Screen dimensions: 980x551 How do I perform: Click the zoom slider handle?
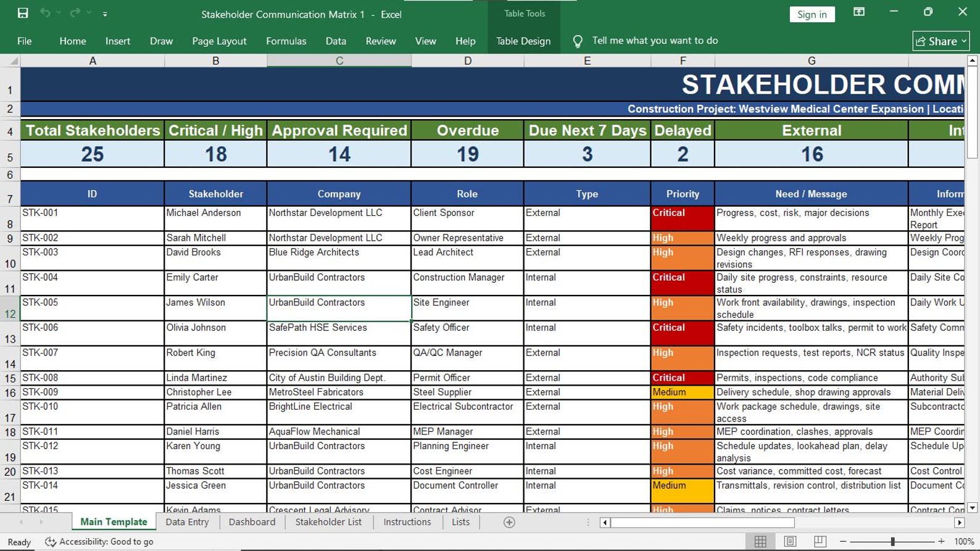coord(892,541)
